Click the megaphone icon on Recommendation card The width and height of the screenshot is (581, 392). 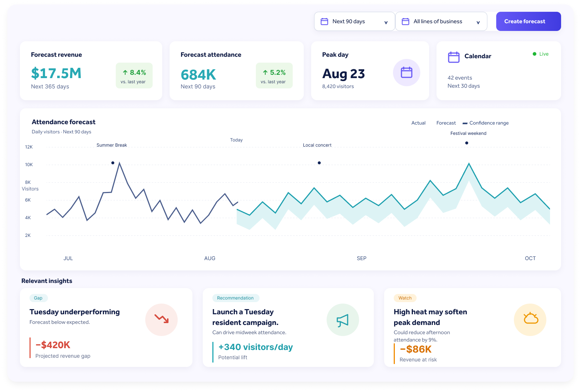[343, 320]
